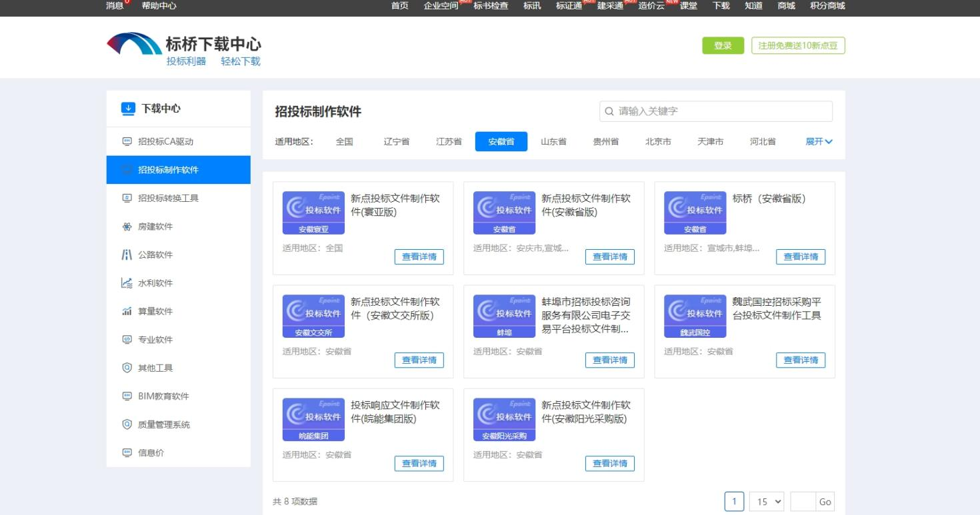Image resolution: width=980 pixels, height=515 pixels.
Task: View details for 标桥（安徽省版）
Action: (800, 257)
